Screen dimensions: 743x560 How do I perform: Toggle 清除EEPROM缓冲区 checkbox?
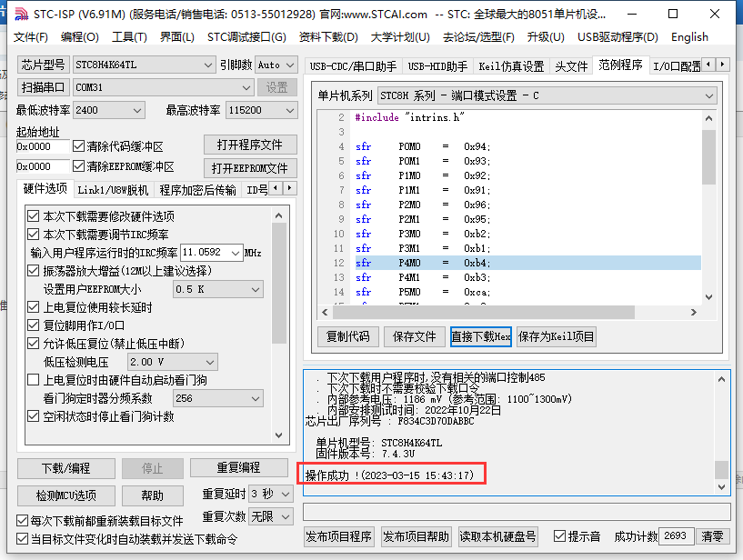[78, 166]
